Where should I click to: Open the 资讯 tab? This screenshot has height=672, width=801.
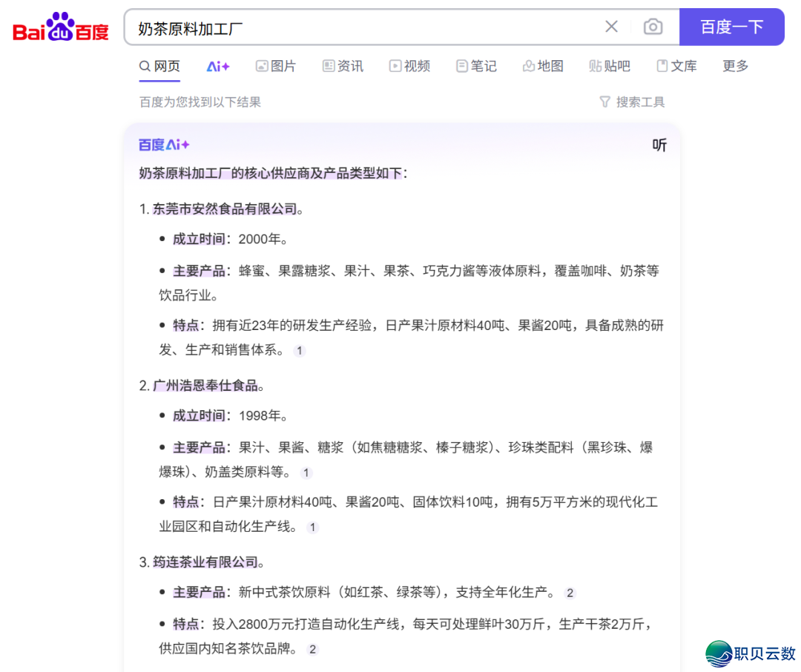point(343,67)
